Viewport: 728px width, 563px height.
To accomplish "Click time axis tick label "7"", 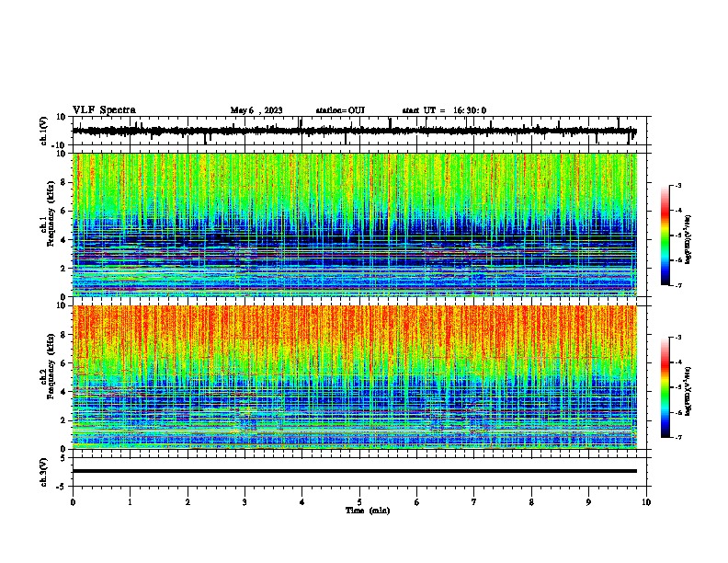I will coord(474,502).
